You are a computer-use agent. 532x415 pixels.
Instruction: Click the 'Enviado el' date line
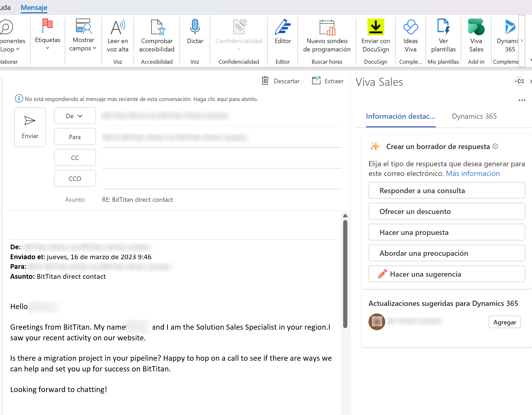click(x=81, y=257)
